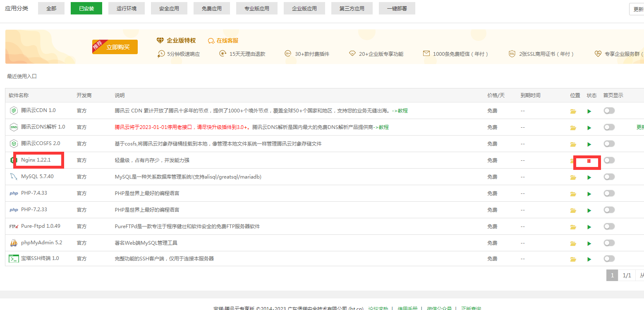
Task: Toggle homepage display for PHP-7.2.33
Action: click(609, 210)
